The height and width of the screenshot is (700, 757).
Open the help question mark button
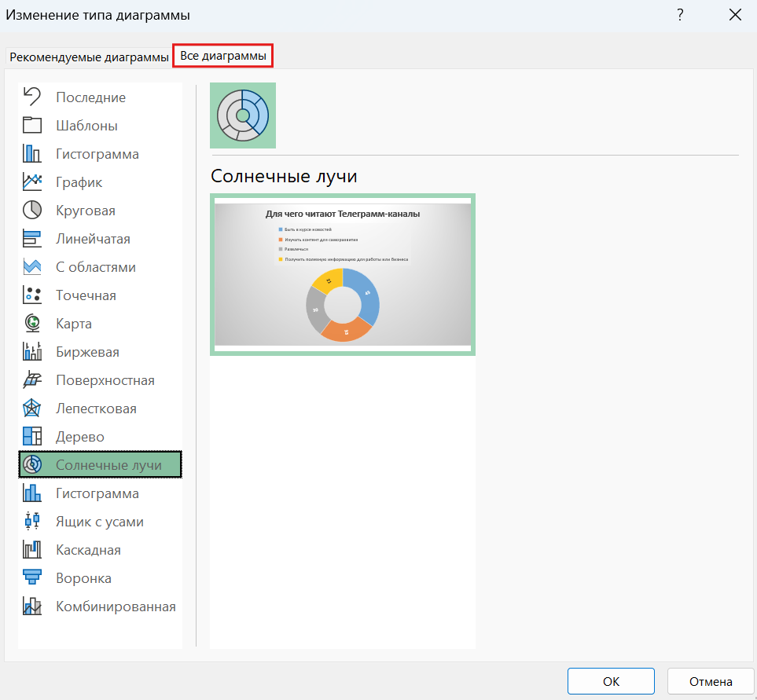tap(680, 15)
